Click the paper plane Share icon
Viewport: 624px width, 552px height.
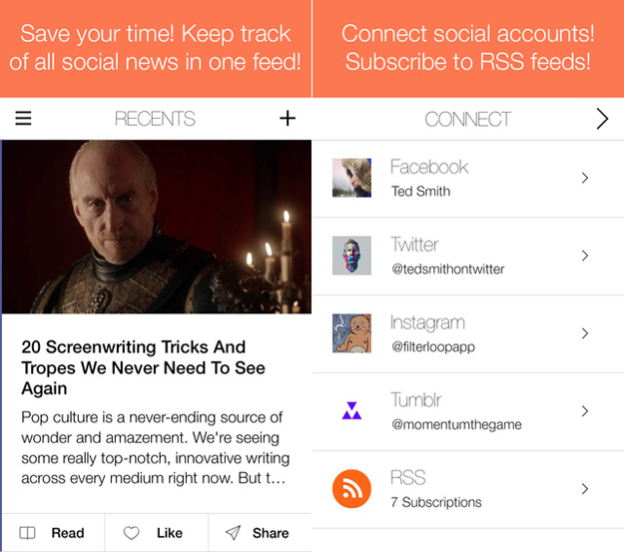[x=233, y=533]
